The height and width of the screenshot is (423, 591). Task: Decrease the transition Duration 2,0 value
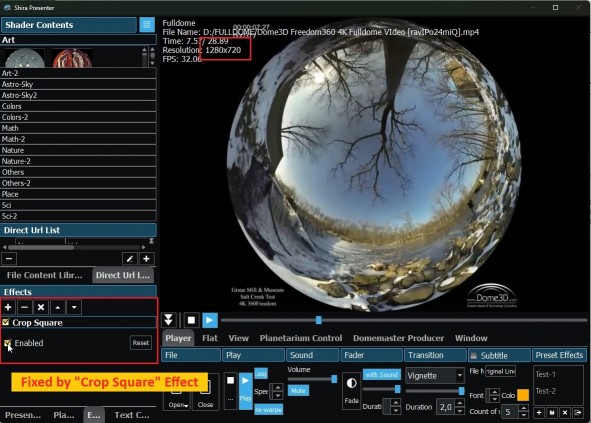pos(459,411)
